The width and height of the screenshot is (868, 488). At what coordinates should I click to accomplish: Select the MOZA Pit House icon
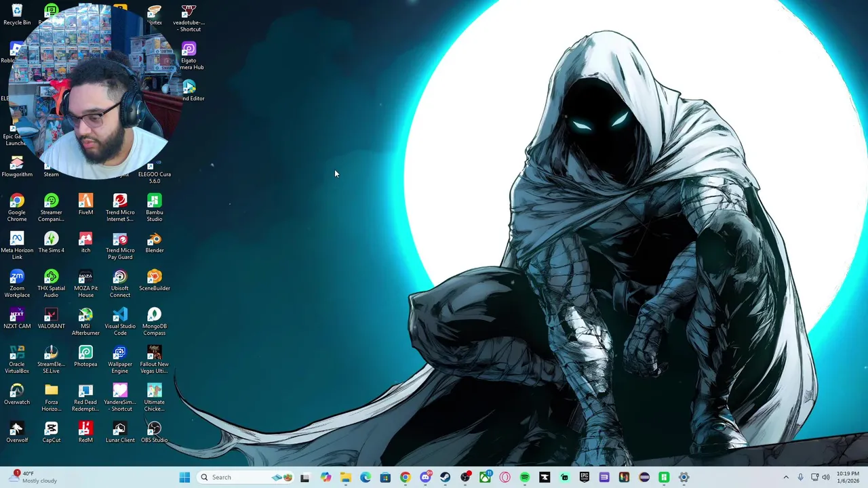tap(85, 283)
